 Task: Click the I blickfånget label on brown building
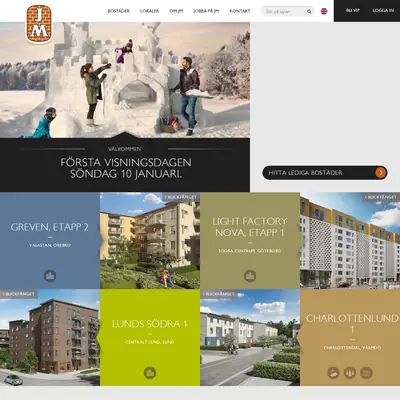pos(19,294)
